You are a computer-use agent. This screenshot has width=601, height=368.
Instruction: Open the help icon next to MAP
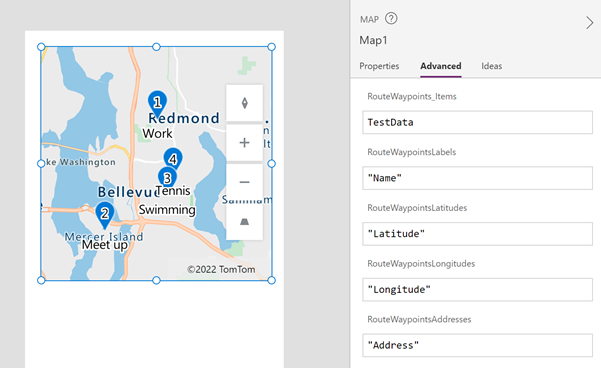point(391,18)
